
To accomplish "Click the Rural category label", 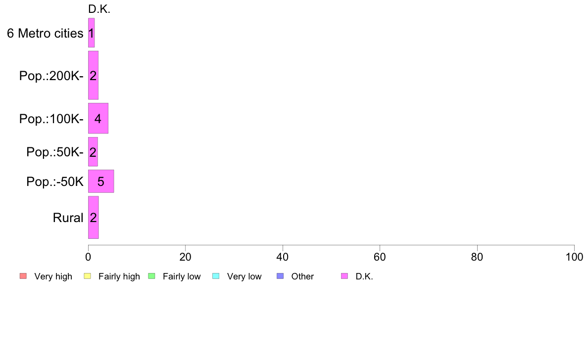I will [x=68, y=218].
